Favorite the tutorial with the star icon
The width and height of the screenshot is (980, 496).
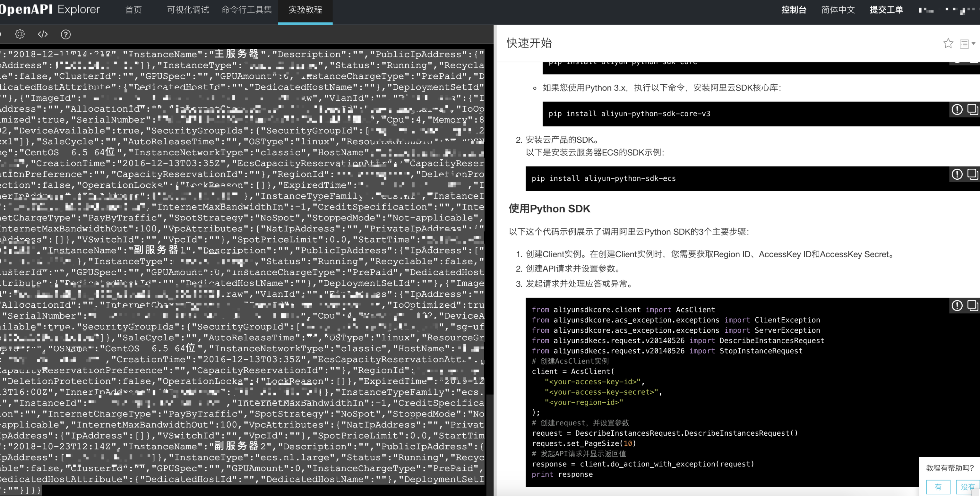pos(948,43)
